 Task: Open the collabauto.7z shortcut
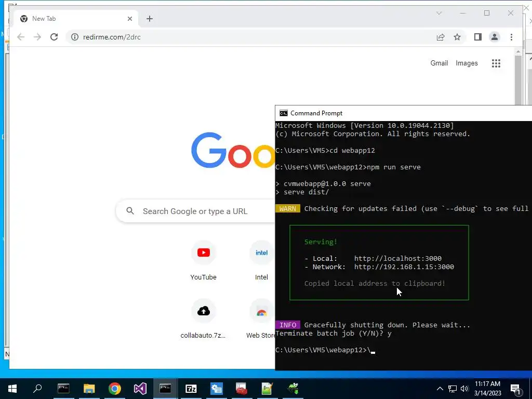pyautogui.click(x=203, y=319)
